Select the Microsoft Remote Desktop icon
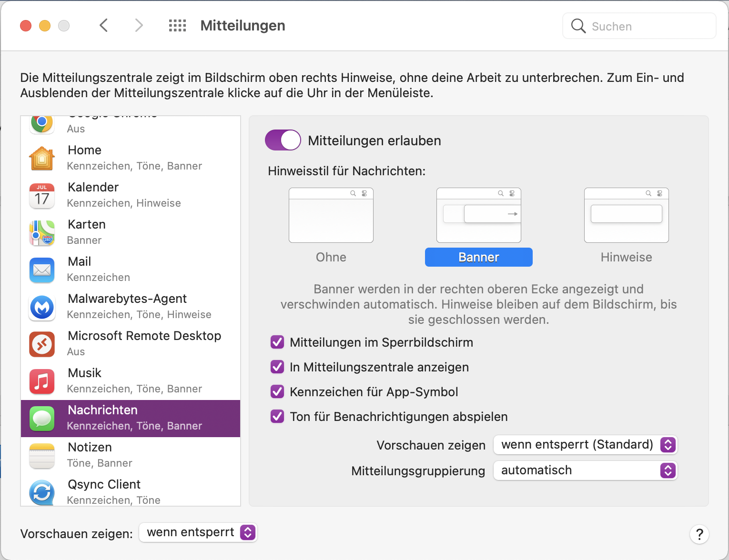 pyautogui.click(x=42, y=344)
